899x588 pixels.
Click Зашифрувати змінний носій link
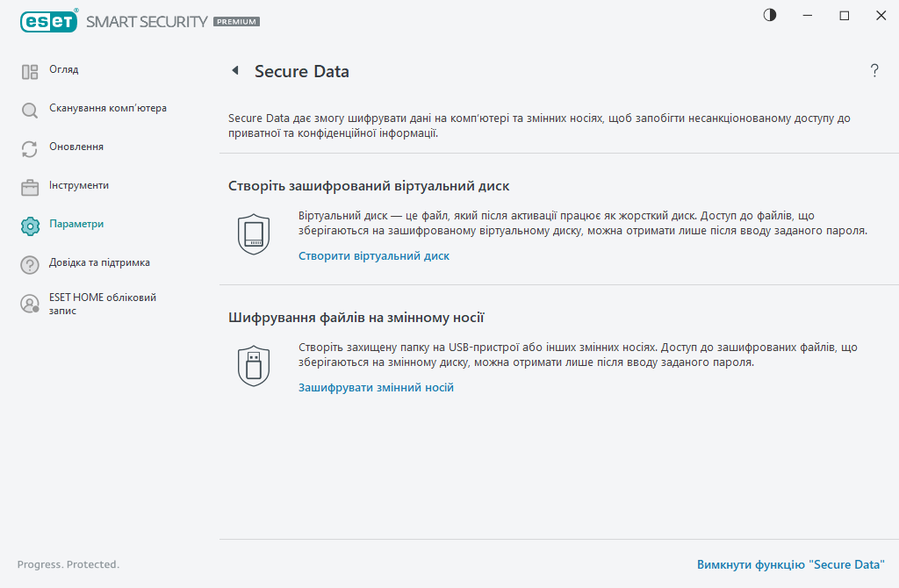point(376,387)
